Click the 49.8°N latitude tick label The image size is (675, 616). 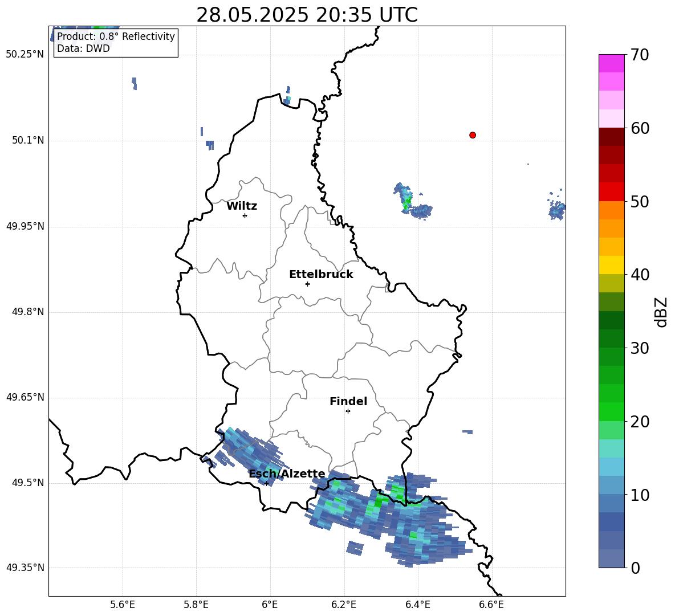pyautogui.click(x=28, y=312)
